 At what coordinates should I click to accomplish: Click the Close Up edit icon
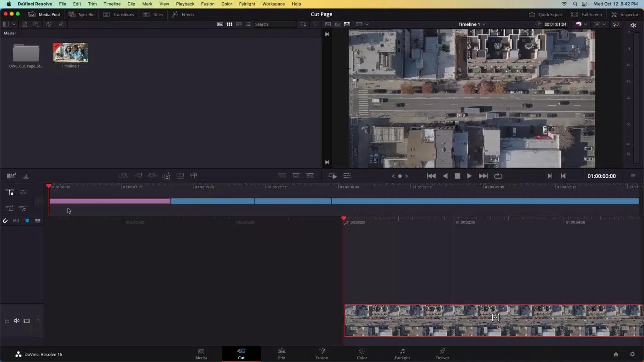[x=166, y=175]
